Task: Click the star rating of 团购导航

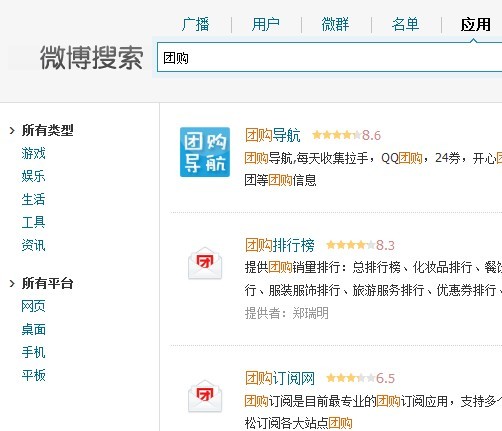Action: point(337,135)
